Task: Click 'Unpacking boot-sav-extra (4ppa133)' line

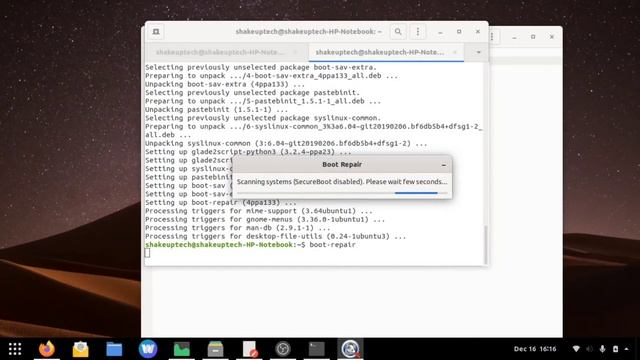Action: (225, 84)
